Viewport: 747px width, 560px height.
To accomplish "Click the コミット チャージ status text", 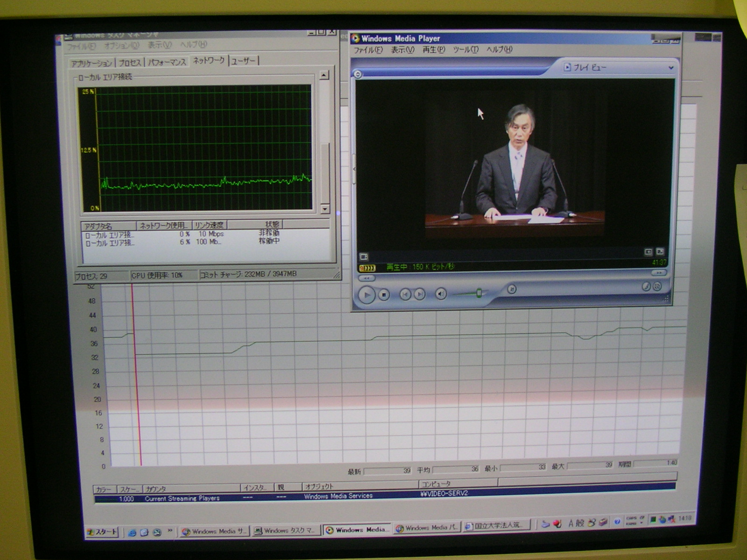I will pyautogui.click(x=248, y=274).
